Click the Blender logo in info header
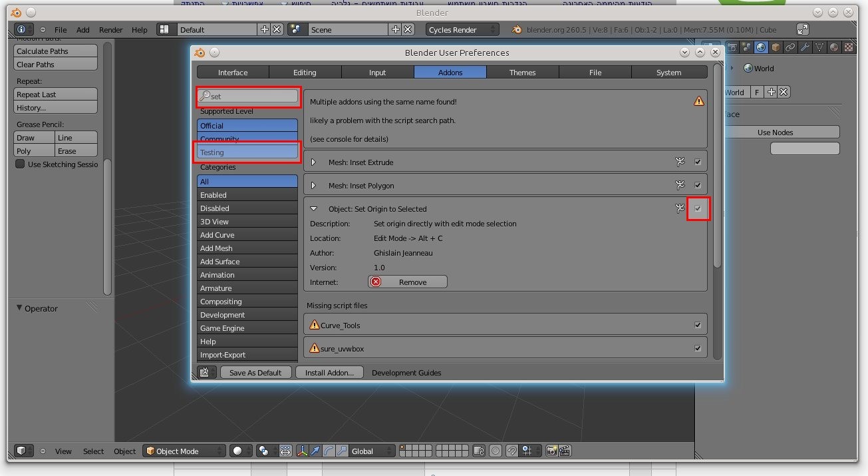 click(x=517, y=29)
